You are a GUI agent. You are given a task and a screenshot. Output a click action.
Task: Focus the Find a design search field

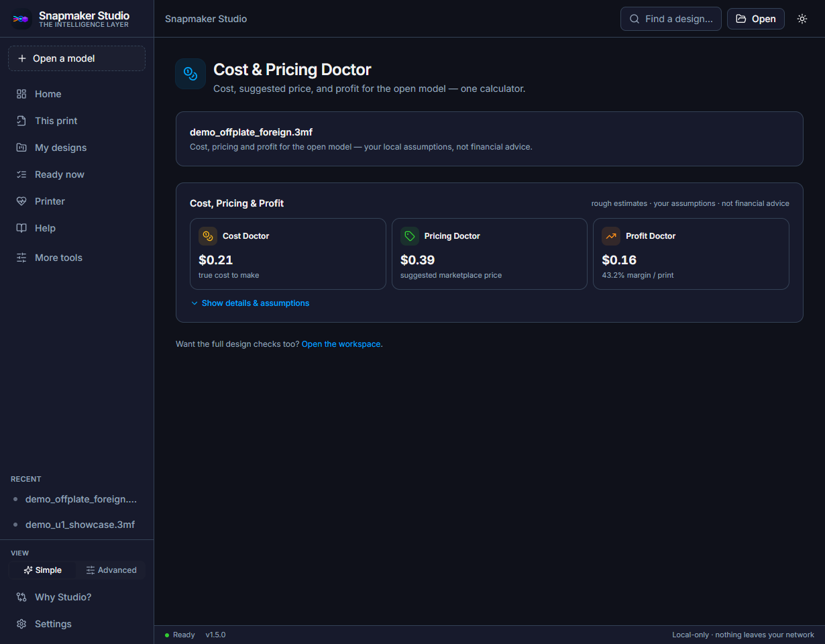[x=671, y=19]
